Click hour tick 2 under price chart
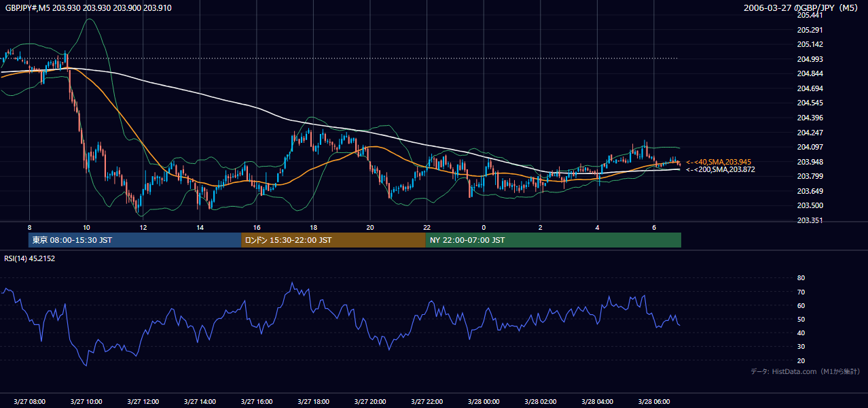Image resolution: width=868 pixels, height=408 pixels. (x=541, y=226)
